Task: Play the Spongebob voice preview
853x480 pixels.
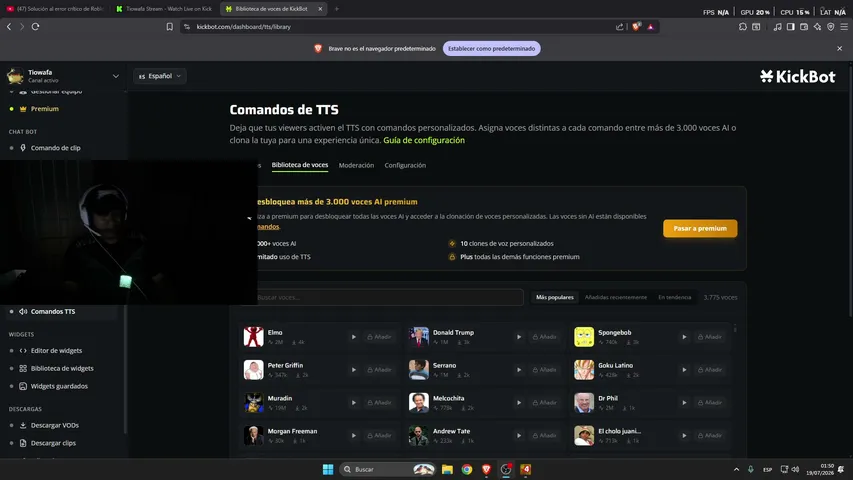Action: click(x=684, y=337)
